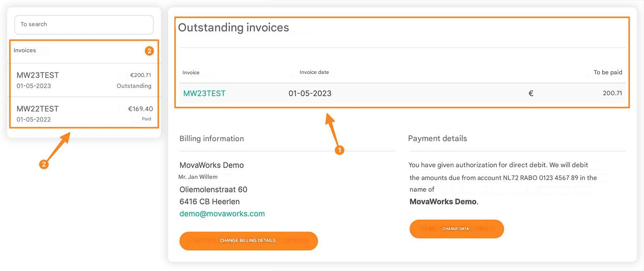The width and height of the screenshot is (644, 271).
Task: Click the Outstanding invoices heading
Action: 233,27
